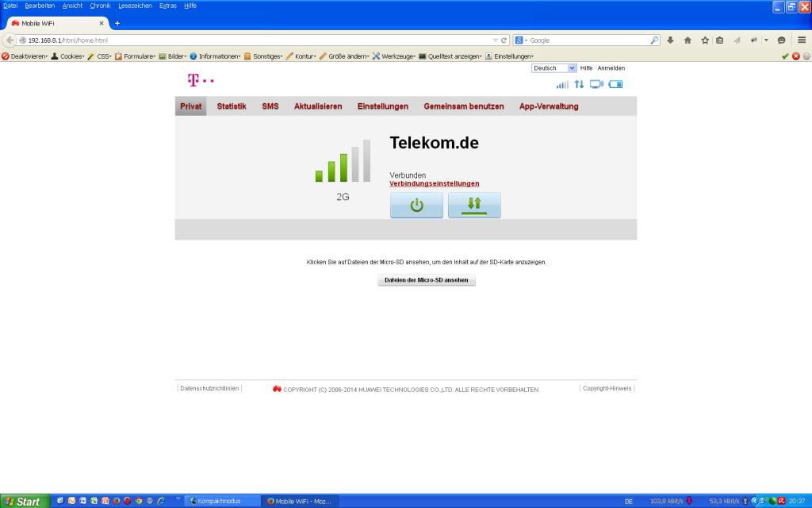Go to the browser home page icon
This screenshot has width=812, height=508.
[688, 40]
